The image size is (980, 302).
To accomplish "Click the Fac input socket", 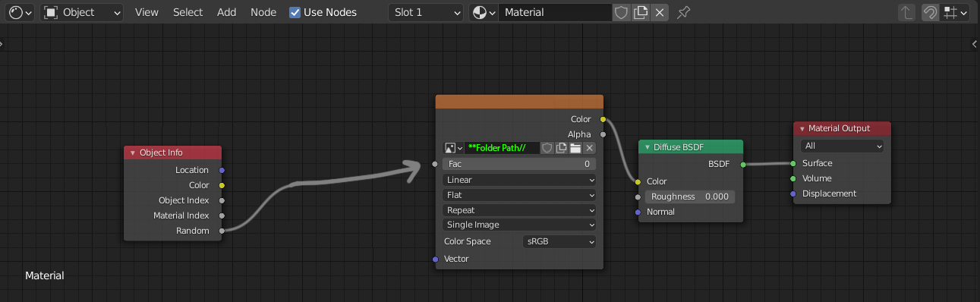I will point(435,164).
